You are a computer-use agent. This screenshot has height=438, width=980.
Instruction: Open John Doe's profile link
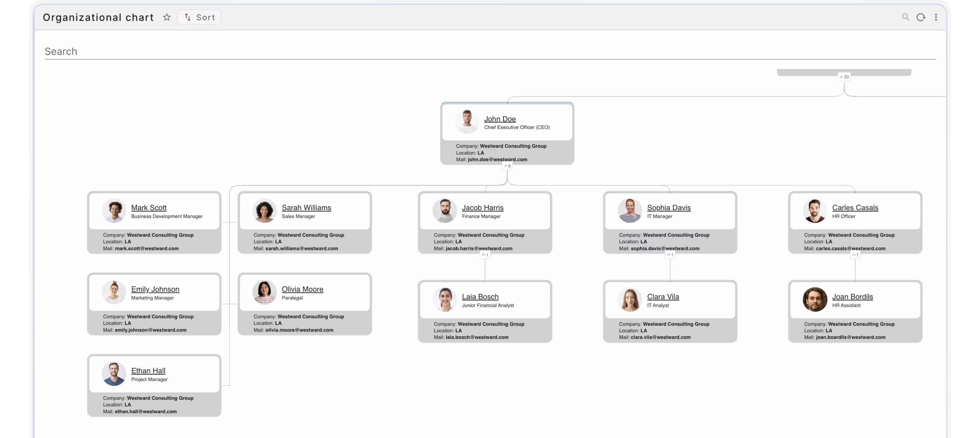click(x=500, y=119)
